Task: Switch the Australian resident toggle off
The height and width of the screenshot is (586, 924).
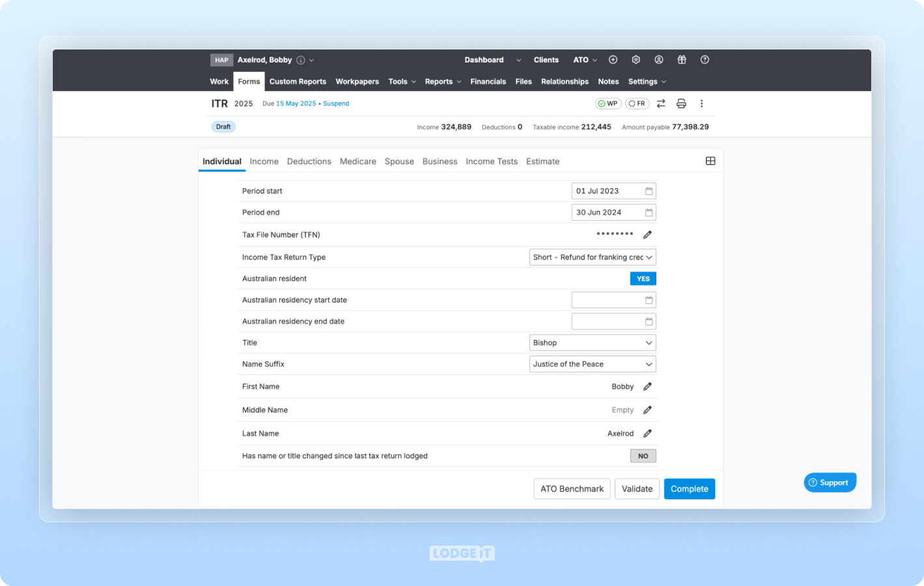Action: coord(643,278)
